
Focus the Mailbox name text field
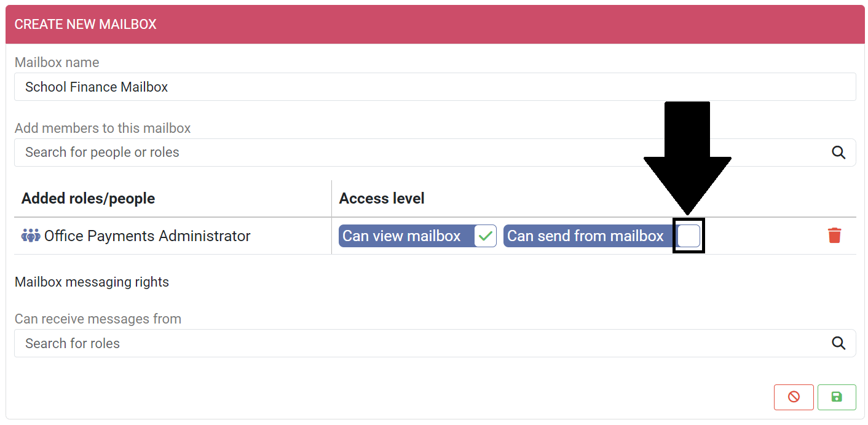(x=434, y=87)
